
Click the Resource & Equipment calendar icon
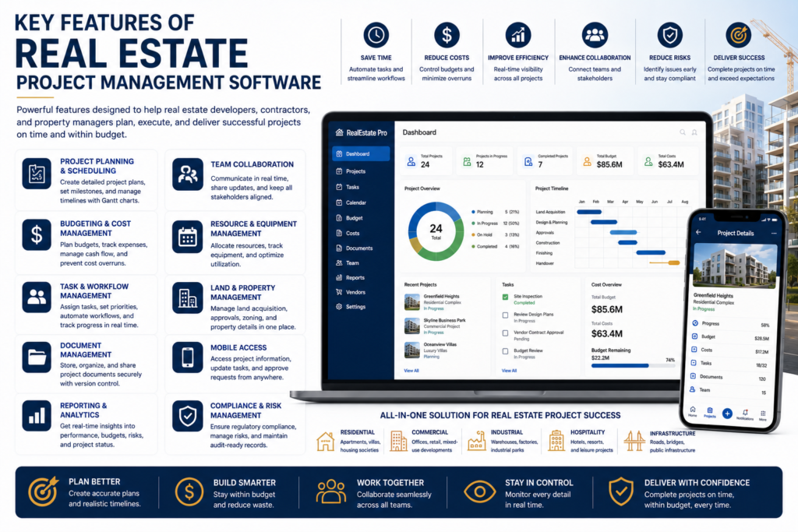point(187,237)
